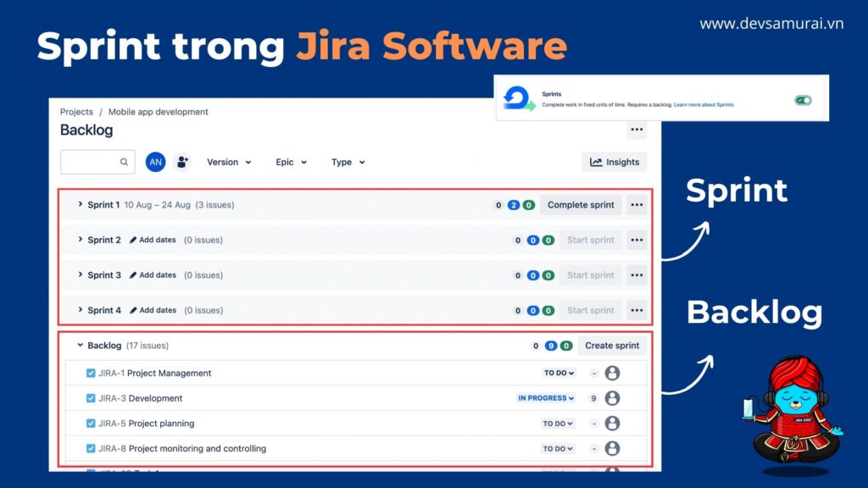Screen dimensions: 868x488
Task: Open the Epic filter dropdown
Action: tap(290, 162)
